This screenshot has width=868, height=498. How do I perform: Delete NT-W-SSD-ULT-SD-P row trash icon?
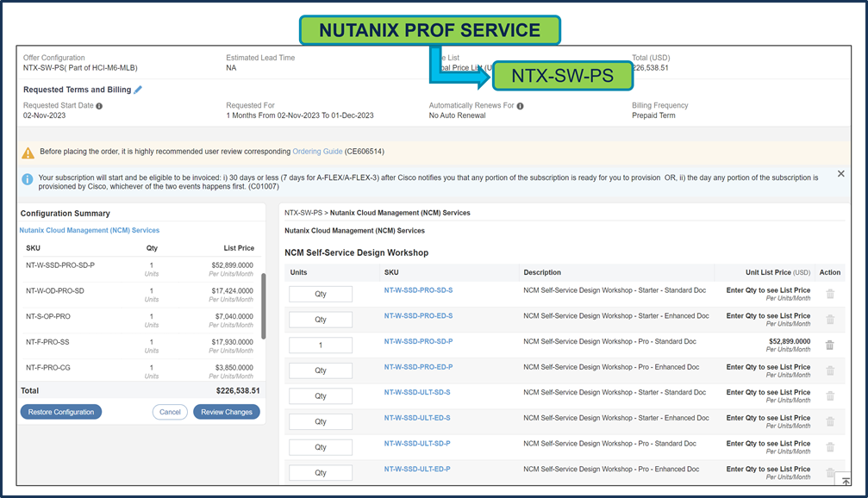830,447
